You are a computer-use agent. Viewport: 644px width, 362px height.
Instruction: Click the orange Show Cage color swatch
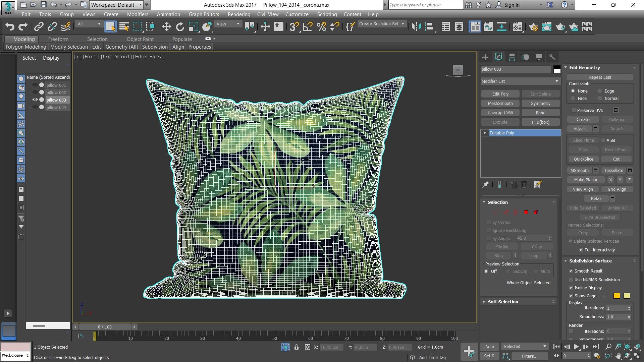616,296
